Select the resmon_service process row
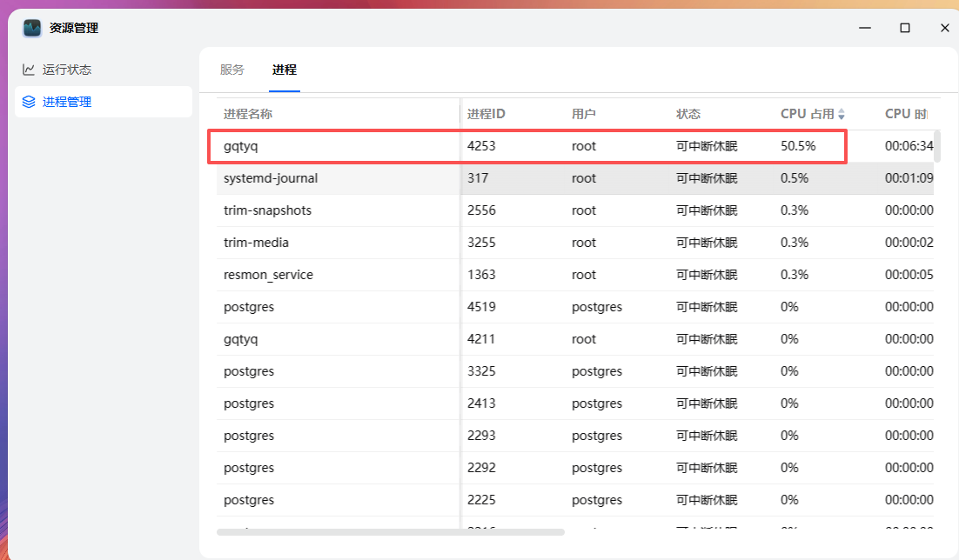The width and height of the screenshot is (959, 560). point(575,275)
